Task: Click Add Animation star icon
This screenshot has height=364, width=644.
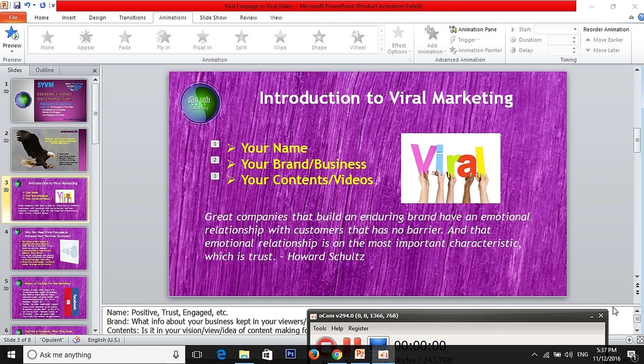Action: tap(432, 33)
